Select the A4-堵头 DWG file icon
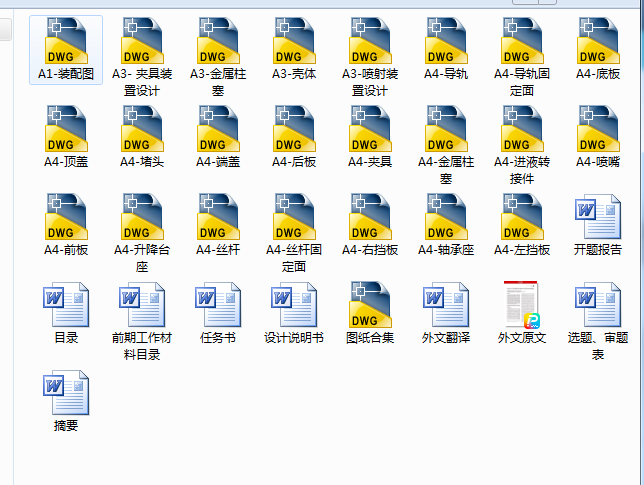 (x=142, y=129)
